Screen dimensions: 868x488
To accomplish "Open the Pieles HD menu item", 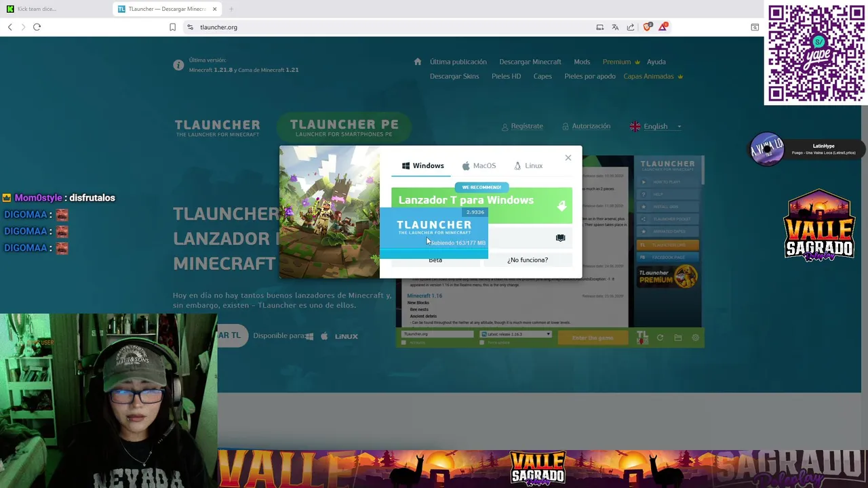I will [506, 76].
